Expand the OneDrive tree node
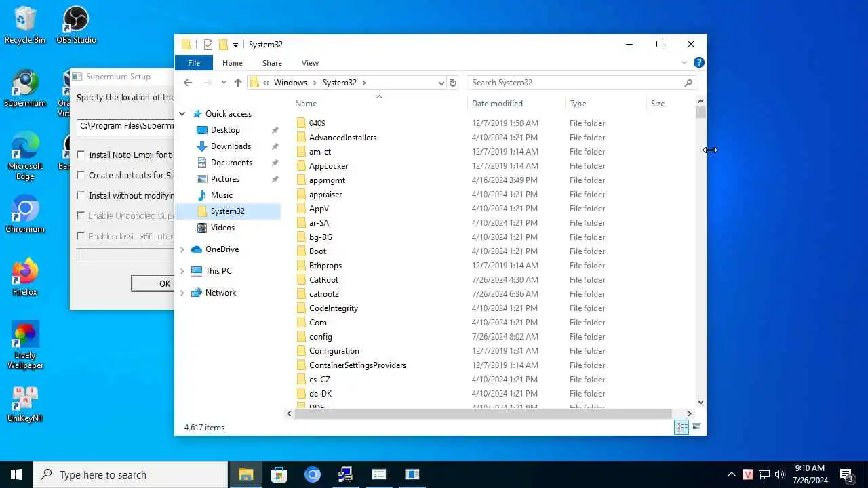 coord(182,249)
